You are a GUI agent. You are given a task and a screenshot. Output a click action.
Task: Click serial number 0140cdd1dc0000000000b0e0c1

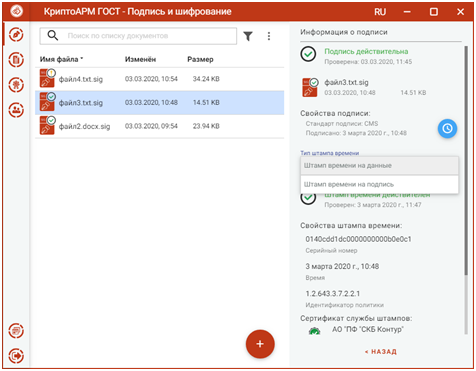(358, 239)
